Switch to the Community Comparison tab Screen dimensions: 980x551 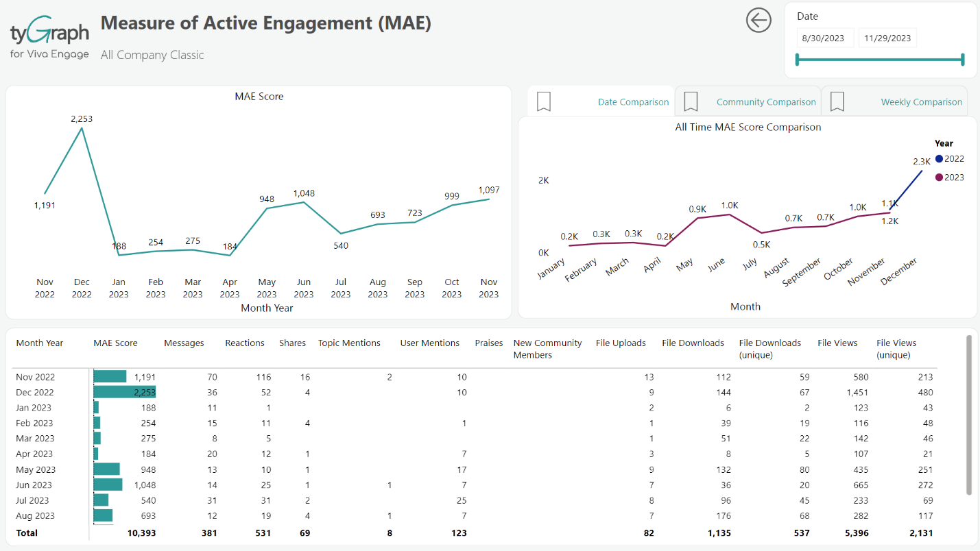pyautogui.click(x=766, y=102)
